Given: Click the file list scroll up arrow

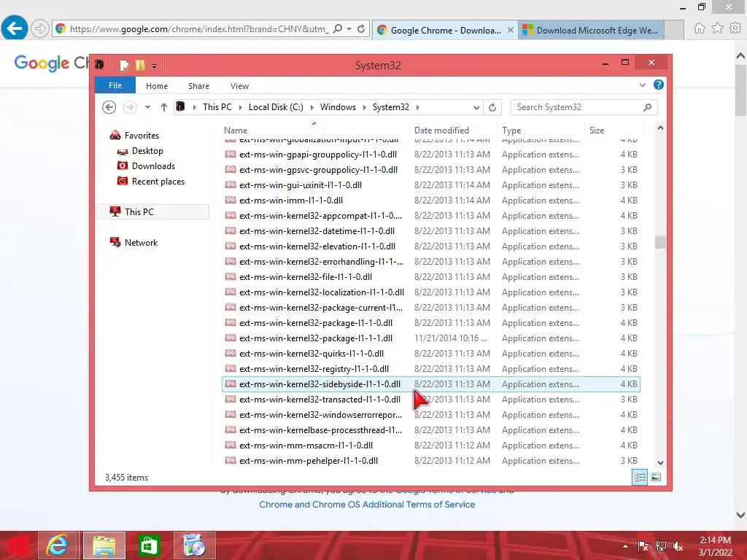Looking at the screenshot, I should [x=660, y=128].
